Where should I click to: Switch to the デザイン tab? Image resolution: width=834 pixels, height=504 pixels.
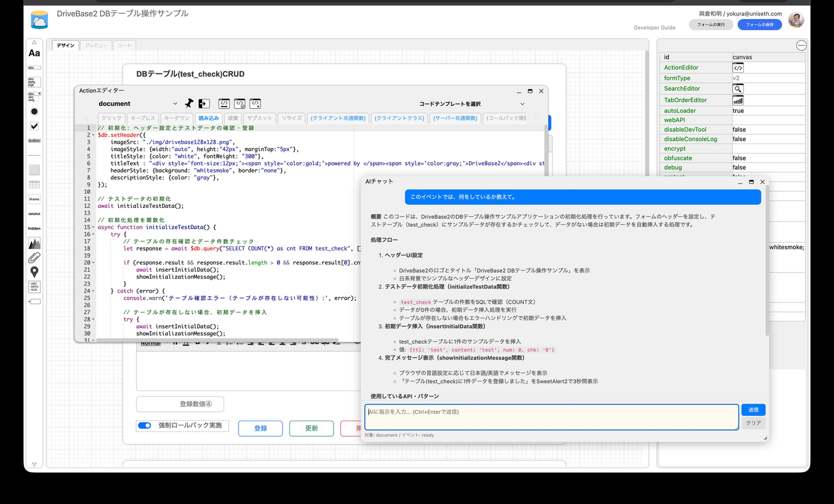65,45
